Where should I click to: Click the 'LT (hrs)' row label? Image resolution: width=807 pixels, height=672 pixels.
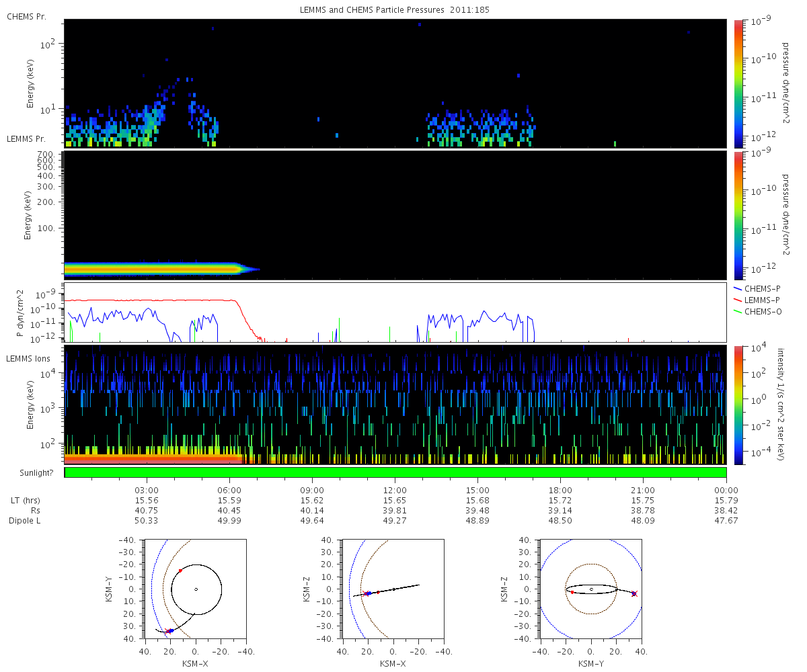[x=26, y=501]
